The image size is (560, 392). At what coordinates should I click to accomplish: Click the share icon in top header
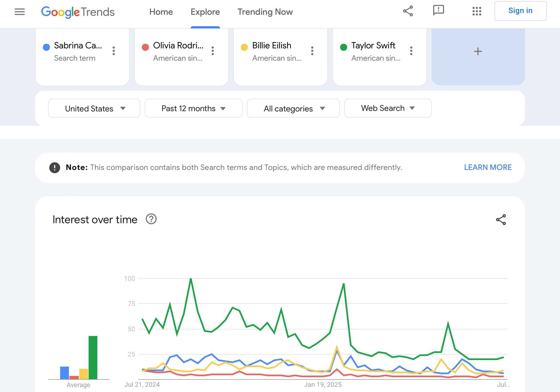point(408,11)
